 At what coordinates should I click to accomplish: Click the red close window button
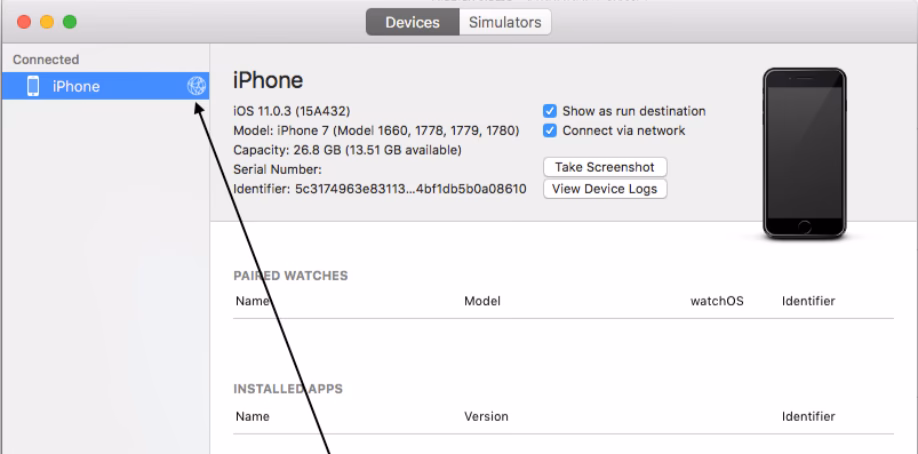[19, 21]
